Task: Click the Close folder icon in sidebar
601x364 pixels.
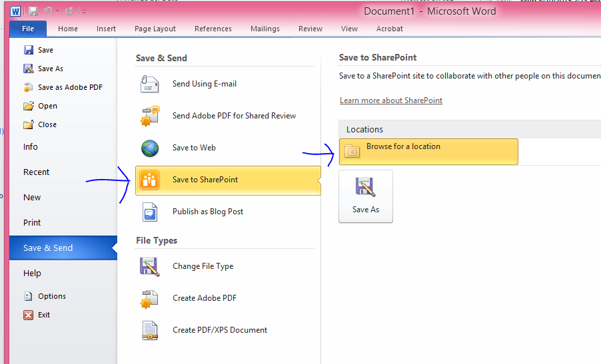Action: point(29,124)
